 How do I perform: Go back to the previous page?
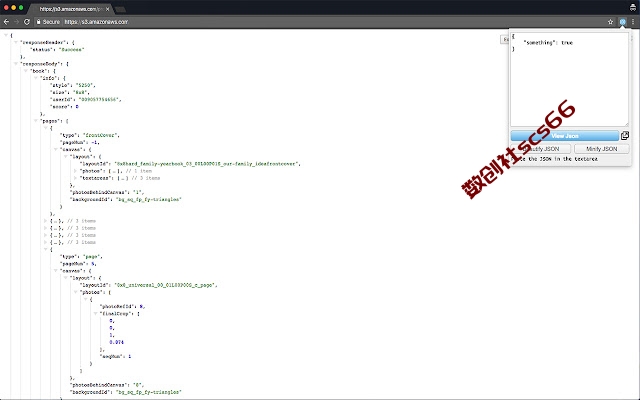point(7,22)
